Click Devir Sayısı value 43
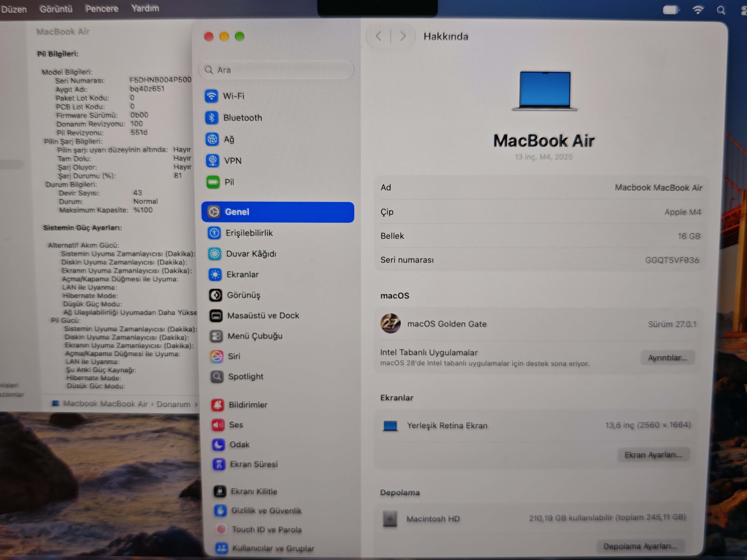 tap(138, 193)
